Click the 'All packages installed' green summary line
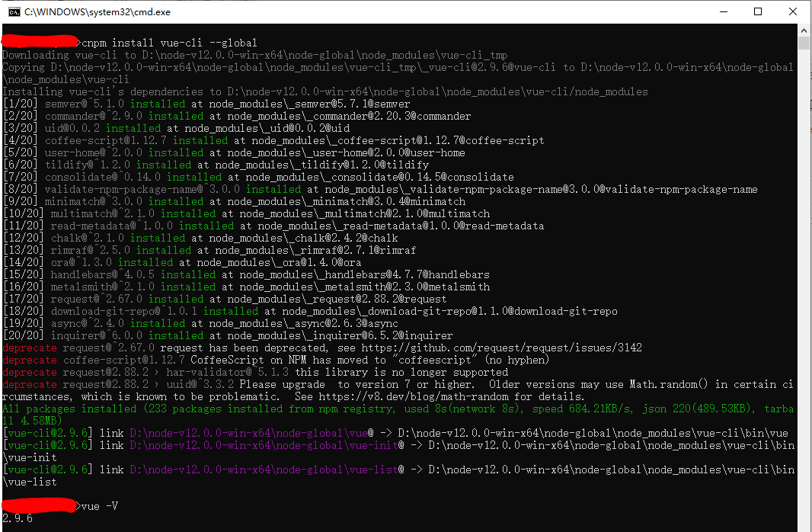The image size is (812, 532). [x=398, y=415]
